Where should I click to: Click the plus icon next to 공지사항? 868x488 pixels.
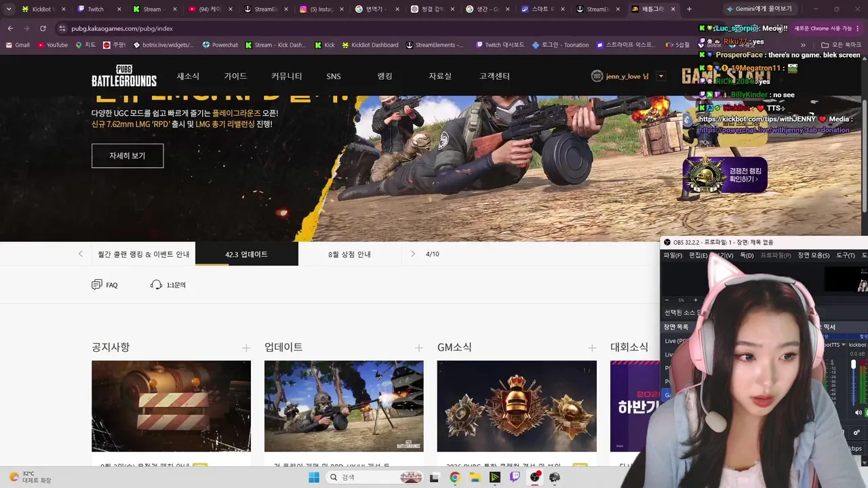point(246,348)
